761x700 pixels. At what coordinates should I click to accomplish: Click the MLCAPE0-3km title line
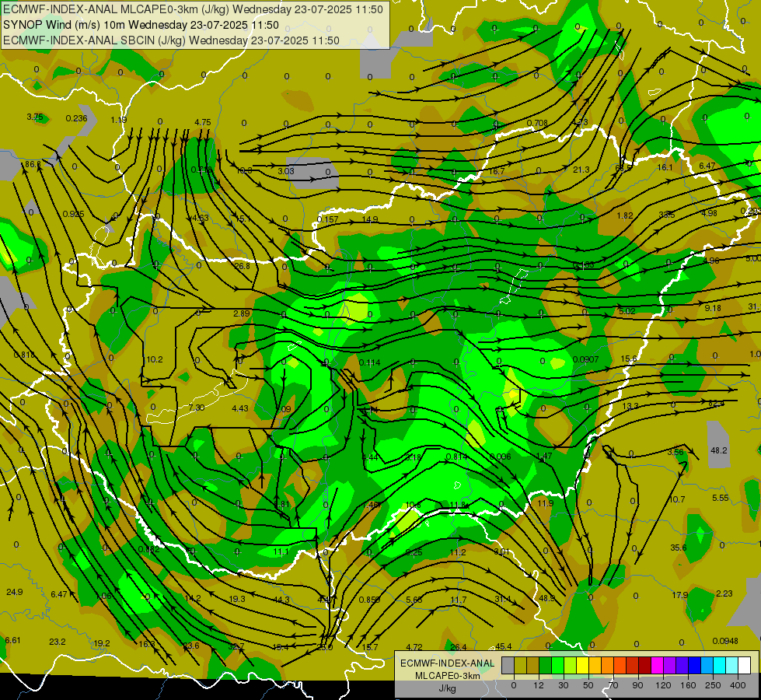click(193, 9)
